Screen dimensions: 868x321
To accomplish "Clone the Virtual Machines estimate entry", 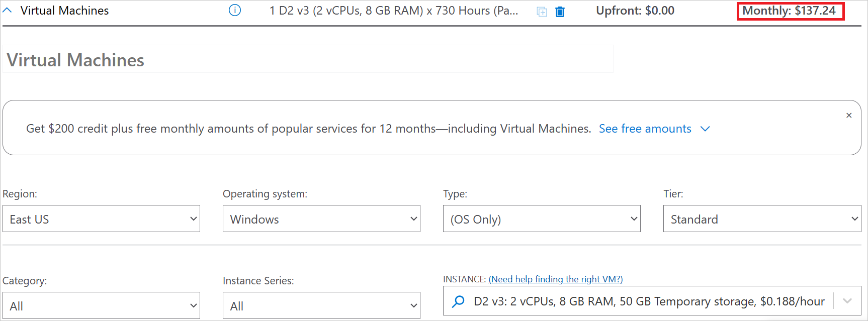I will click(x=542, y=12).
